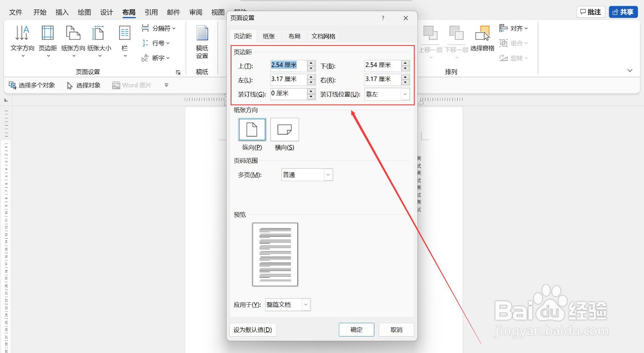Click the 确定 OK button
This screenshot has height=353, width=644.
point(357,330)
